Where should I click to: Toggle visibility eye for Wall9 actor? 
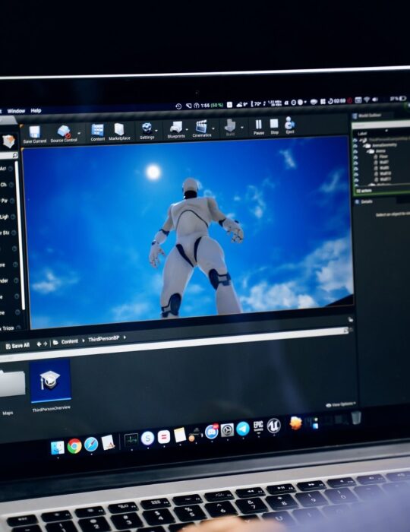(x=355, y=168)
